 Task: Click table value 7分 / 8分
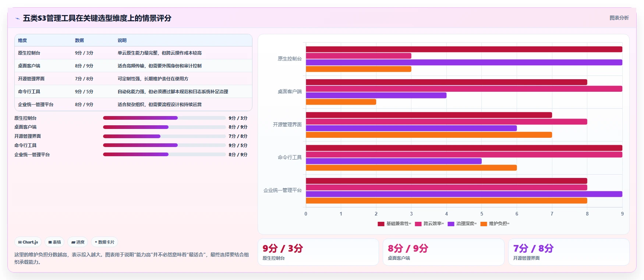point(84,79)
